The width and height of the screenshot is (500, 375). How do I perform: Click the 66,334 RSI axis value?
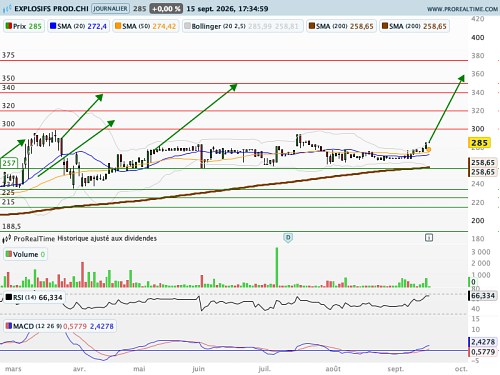(483, 296)
